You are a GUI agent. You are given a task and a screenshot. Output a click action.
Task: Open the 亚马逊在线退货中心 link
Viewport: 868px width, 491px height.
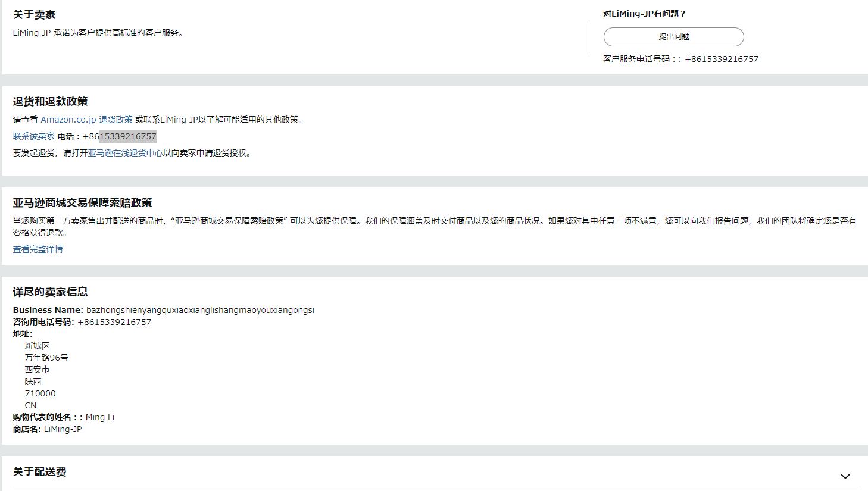coord(125,153)
